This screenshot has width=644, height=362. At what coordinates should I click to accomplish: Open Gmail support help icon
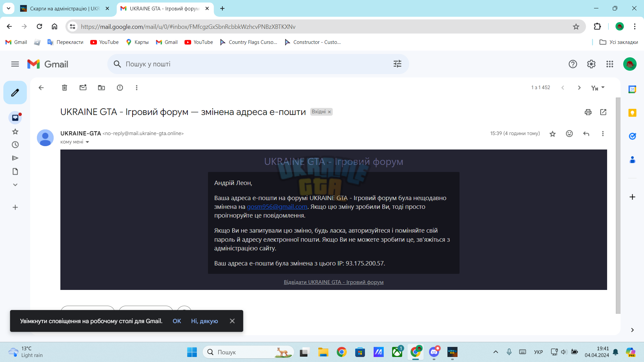point(573,64)
